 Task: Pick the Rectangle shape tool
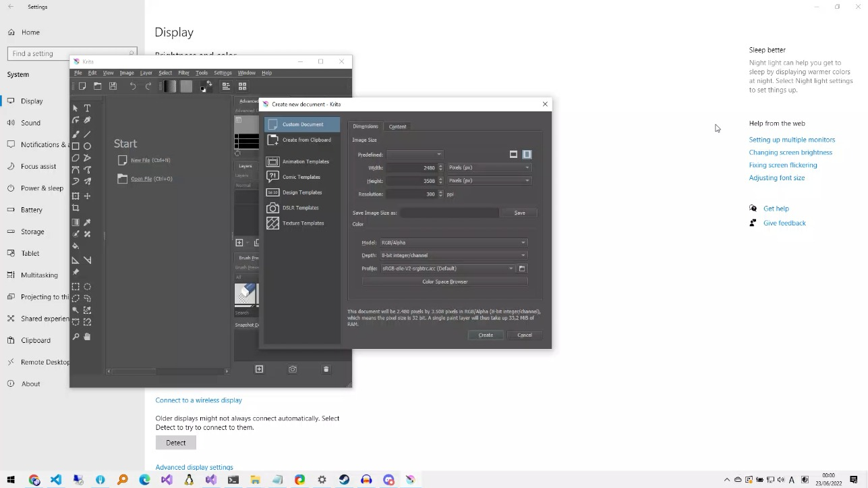point(76,146)
